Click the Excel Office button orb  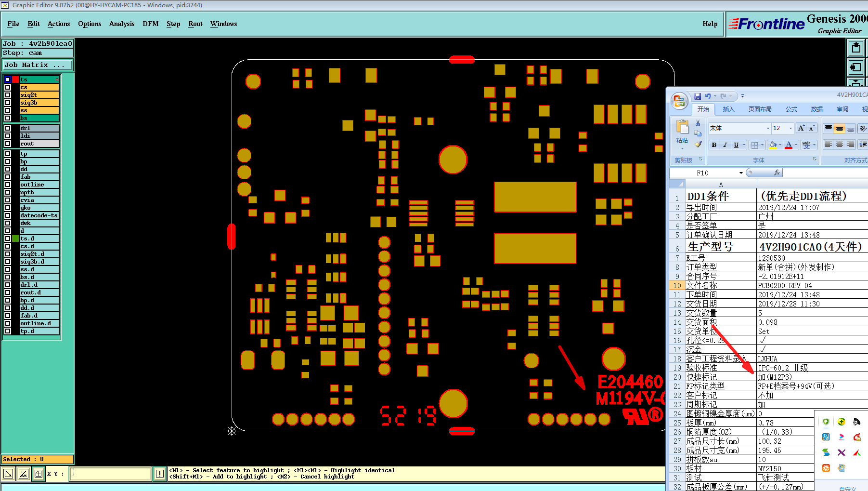(x=679, y=100)
